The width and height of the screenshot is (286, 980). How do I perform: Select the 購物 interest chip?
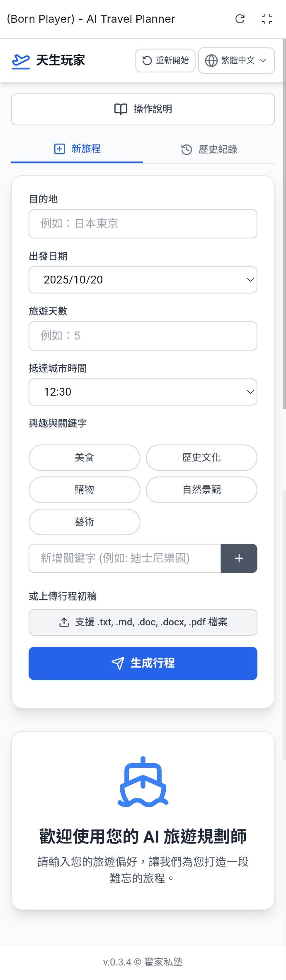click(85, 490)
